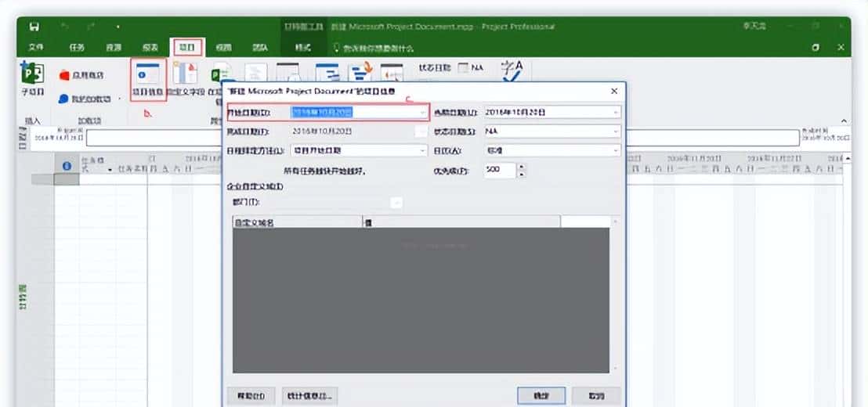Select the 甘特图 Gantt chart side label
Viewport: 868px width, 407px height.
(x=23, y=297)
